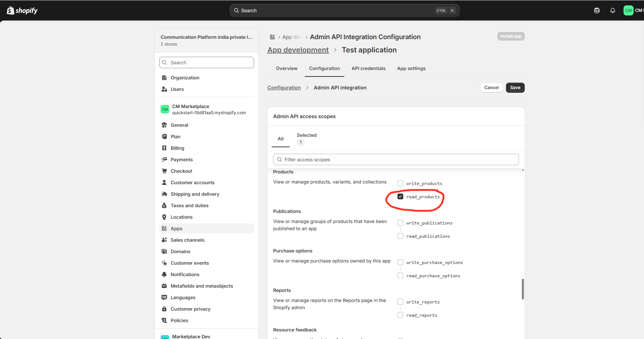Open the API credentials tab

pyautogui.click(x=368, y=68)
